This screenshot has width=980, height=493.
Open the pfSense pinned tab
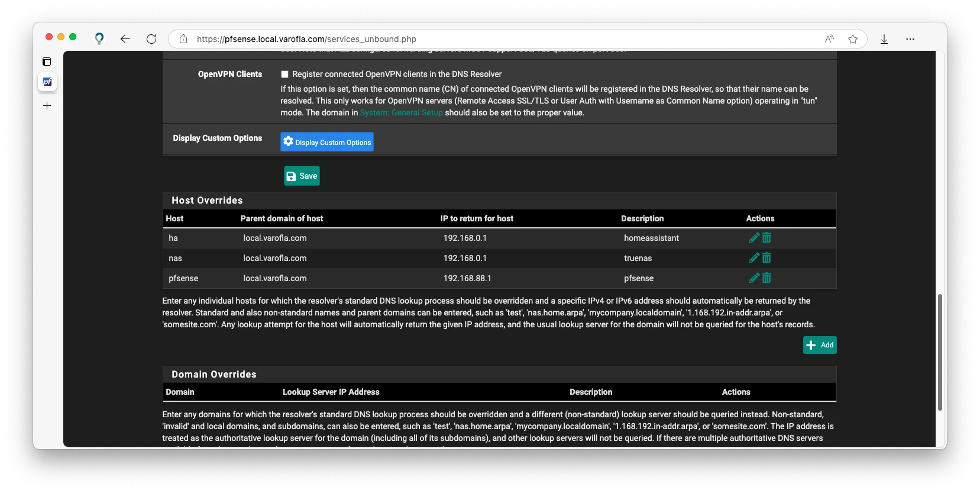[47, 82]
